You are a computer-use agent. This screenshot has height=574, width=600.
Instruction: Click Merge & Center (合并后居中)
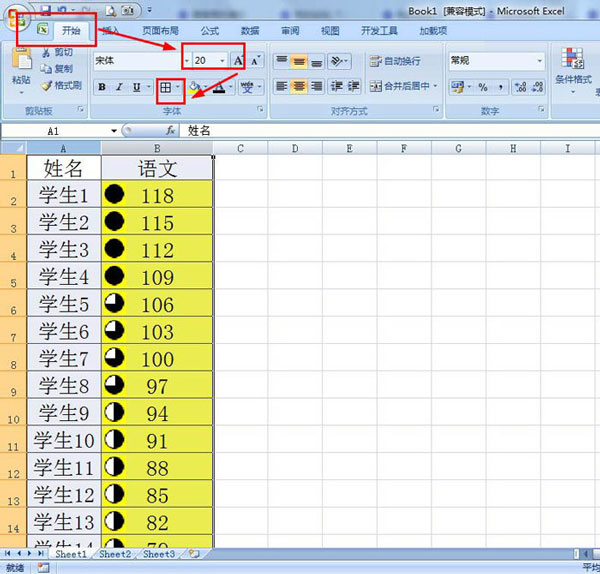[399, 86]
